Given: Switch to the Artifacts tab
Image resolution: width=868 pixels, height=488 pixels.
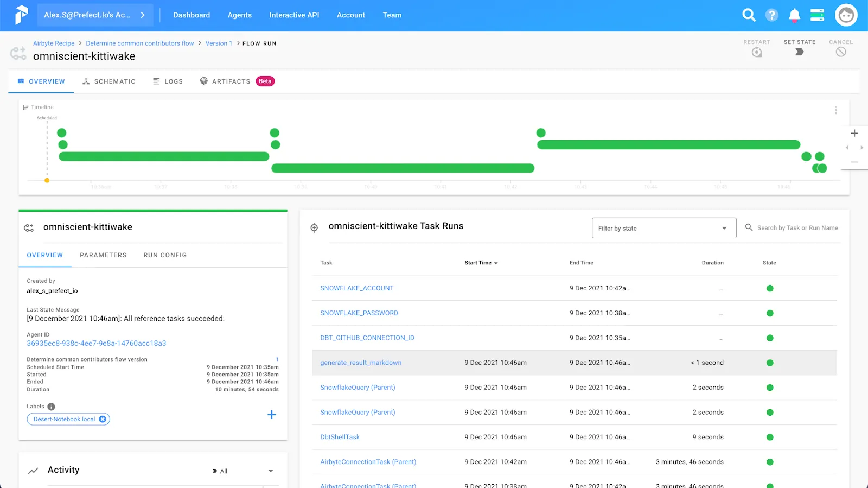Looking at the screenshot, I should (x=237, y=81).
